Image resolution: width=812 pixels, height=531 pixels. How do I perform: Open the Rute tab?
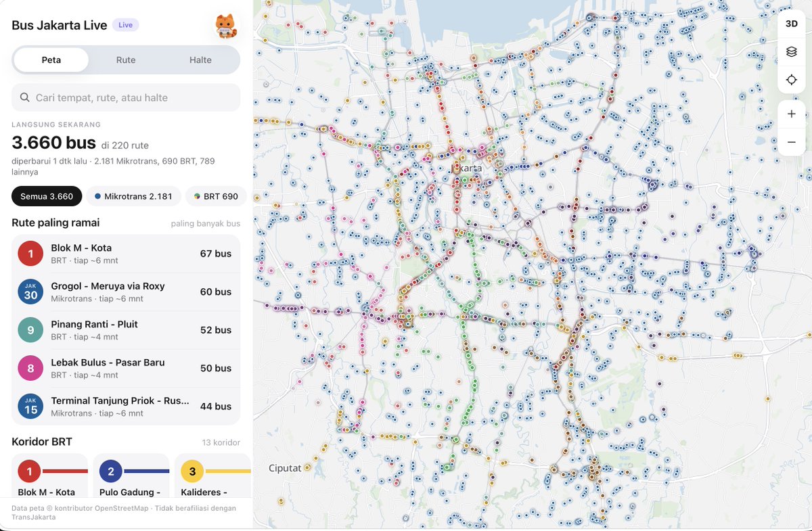click(x=126, y=60)
